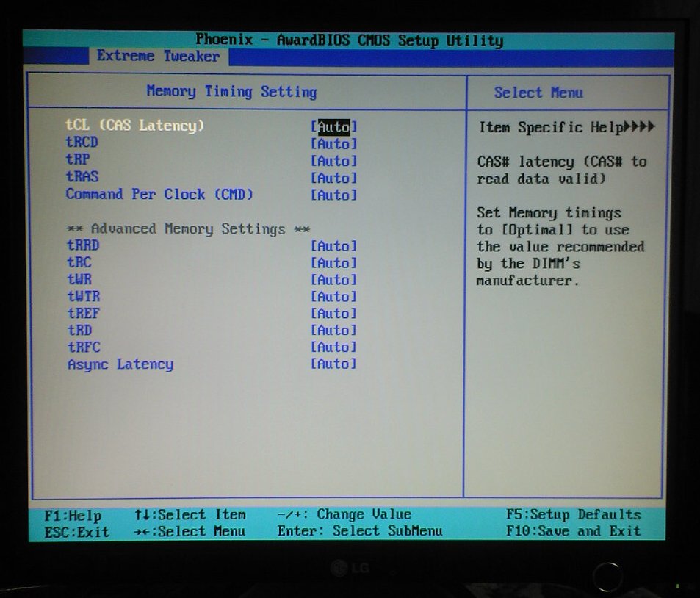Click the tRC setting label

tap(79, 262)
